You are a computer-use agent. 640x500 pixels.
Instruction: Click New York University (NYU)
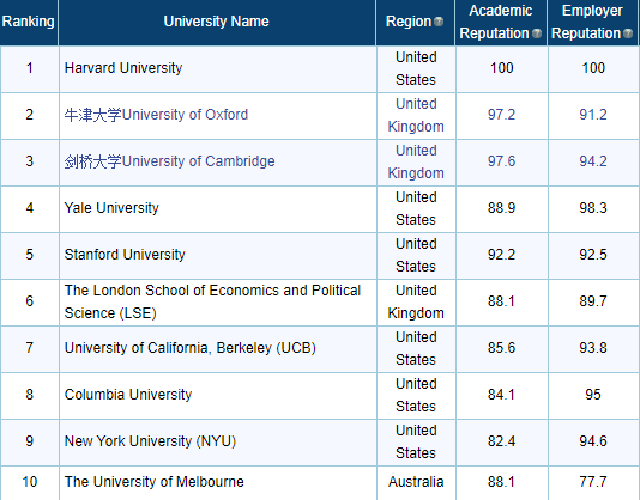(150, 441)
